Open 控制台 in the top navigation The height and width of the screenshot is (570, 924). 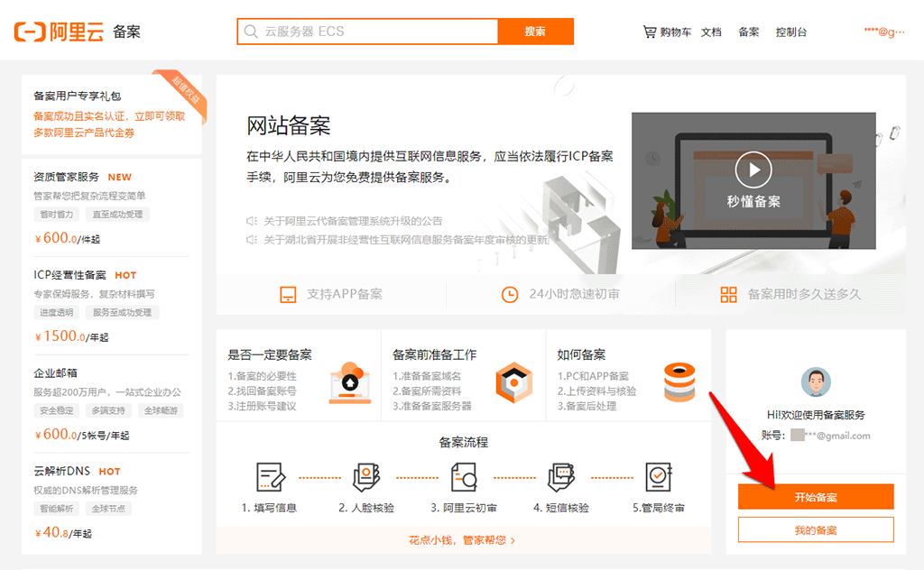pos(790,32)
